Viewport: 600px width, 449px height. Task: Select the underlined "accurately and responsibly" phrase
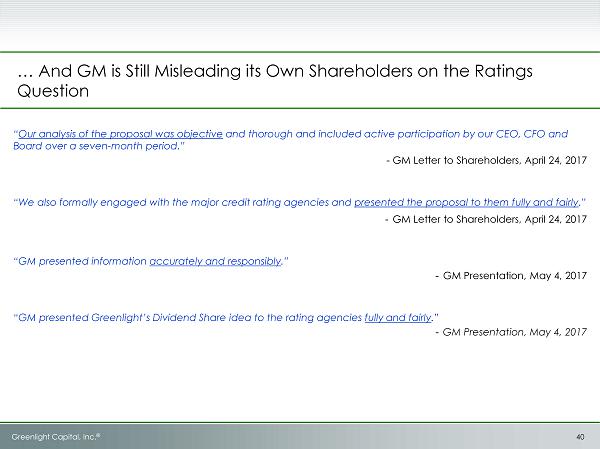point(215,261)
